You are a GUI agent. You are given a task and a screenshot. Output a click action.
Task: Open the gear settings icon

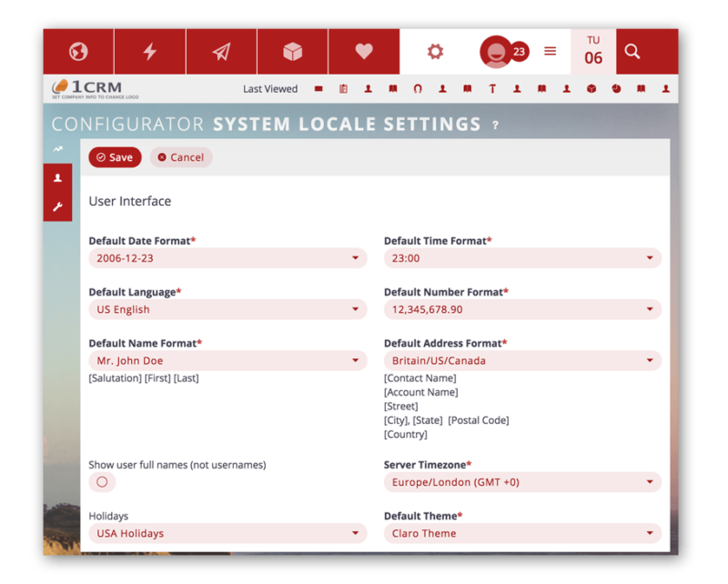pyautogui.click(x=435, y=52)
